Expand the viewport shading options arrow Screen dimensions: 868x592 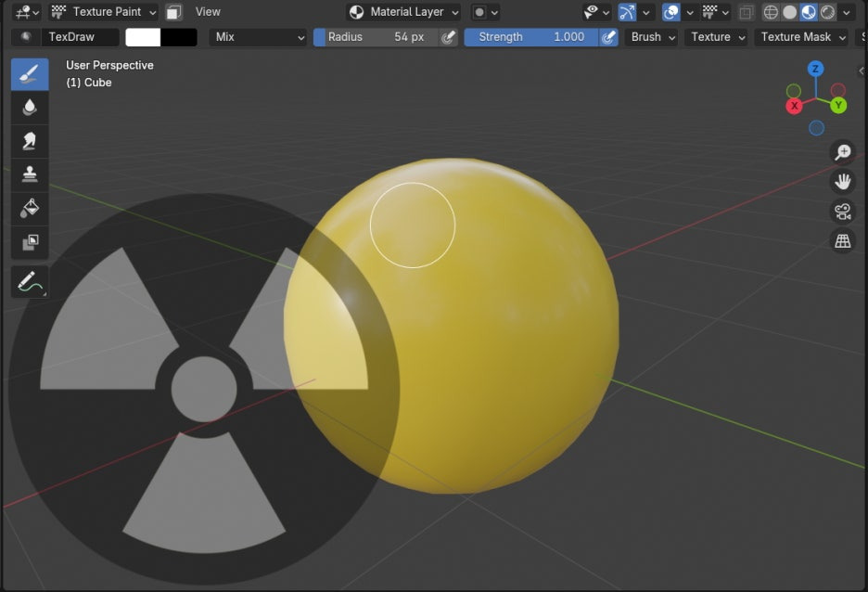coord(847,12)
